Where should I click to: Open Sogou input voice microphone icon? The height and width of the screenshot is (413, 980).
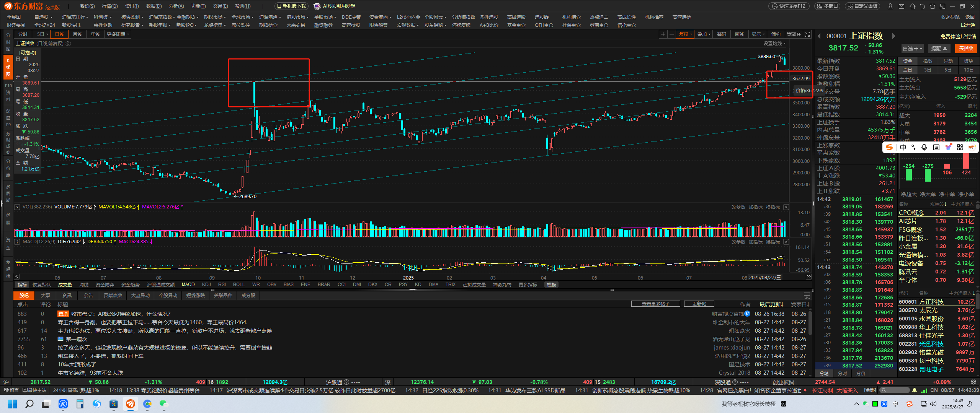924,147
